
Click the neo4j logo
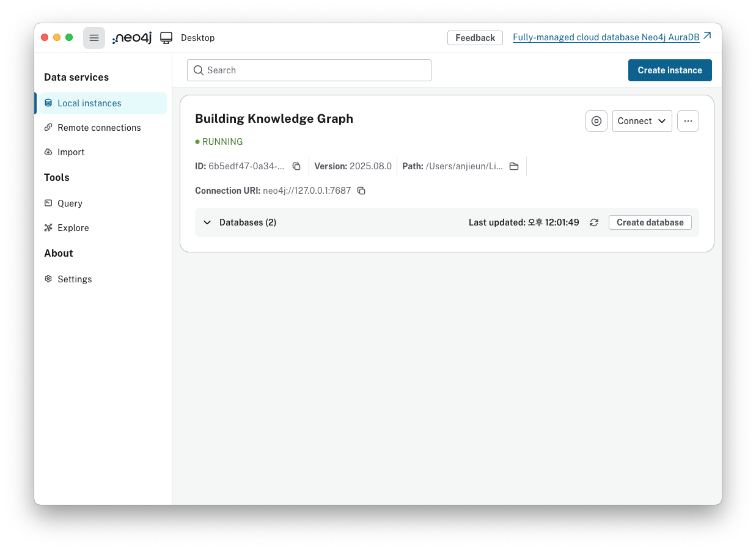coord(132,38)
